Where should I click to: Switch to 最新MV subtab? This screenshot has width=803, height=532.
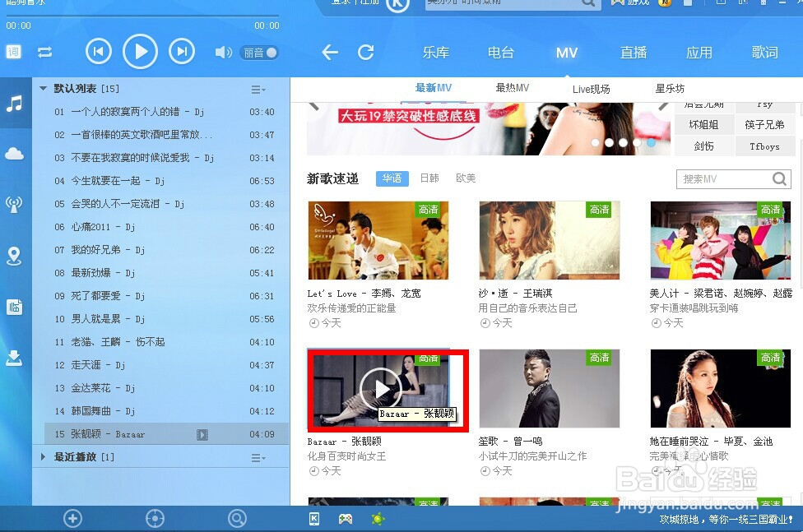coord(434,88)
